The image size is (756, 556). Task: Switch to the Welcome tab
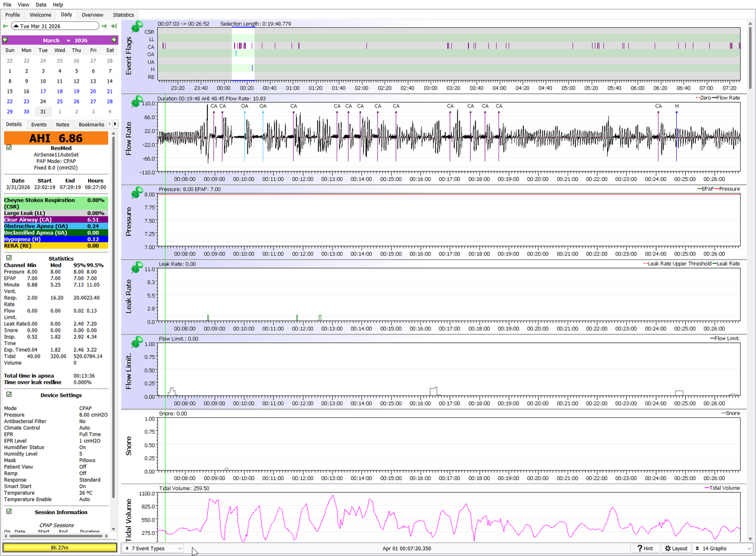click(x=40, y=15)
